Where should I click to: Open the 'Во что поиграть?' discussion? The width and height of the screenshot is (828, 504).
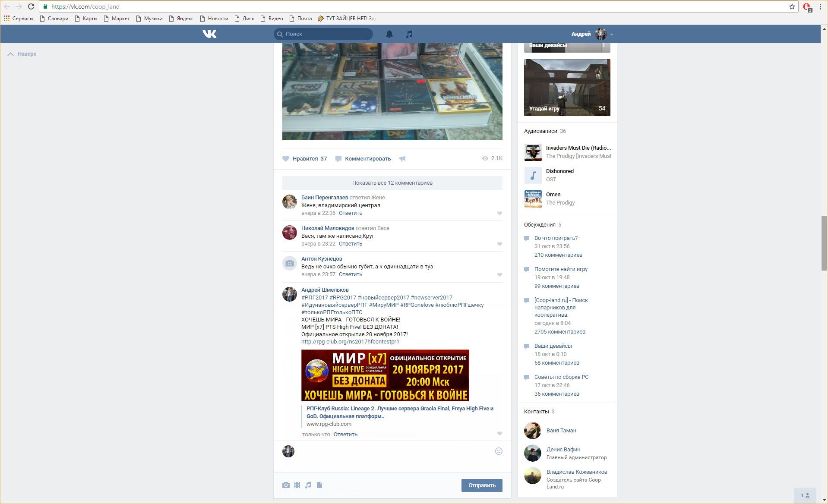coord(556,238)
